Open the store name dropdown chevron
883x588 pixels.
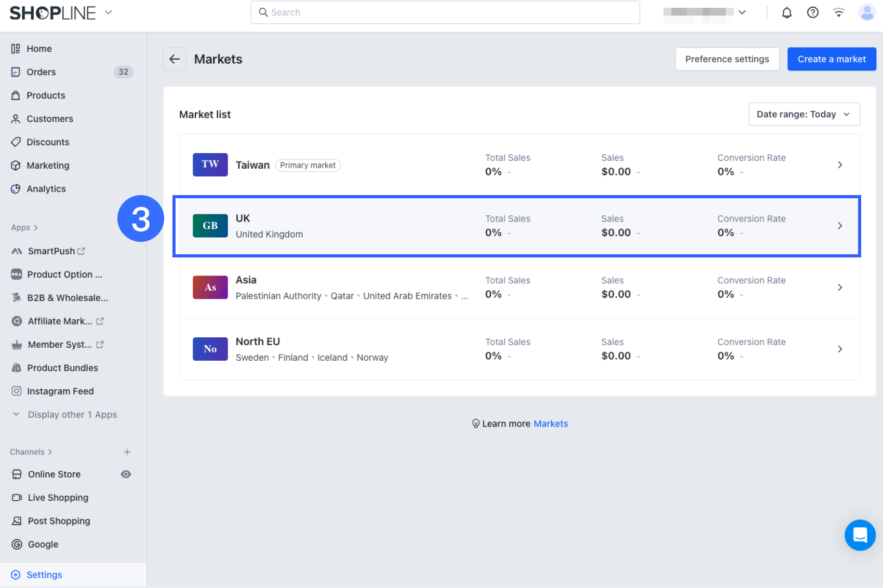[x=742, y=12]
